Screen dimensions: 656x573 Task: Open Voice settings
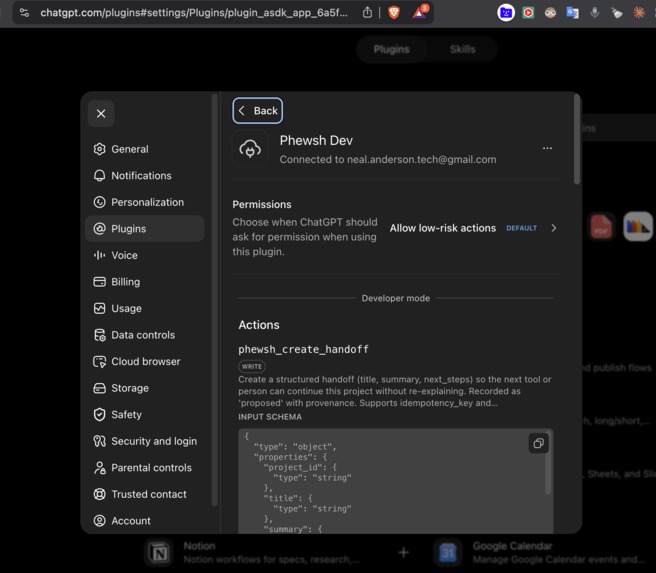tap(144, 256)
